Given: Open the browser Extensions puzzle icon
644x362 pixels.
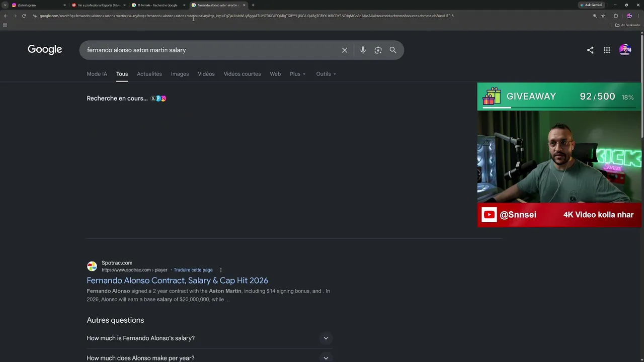Looking at the screenshot, I should 615,16.
